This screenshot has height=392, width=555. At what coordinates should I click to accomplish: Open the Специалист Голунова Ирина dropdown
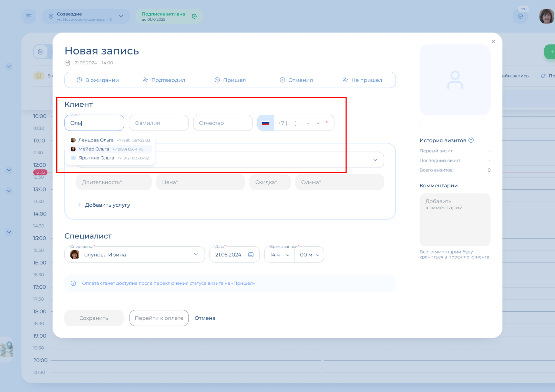134,255
